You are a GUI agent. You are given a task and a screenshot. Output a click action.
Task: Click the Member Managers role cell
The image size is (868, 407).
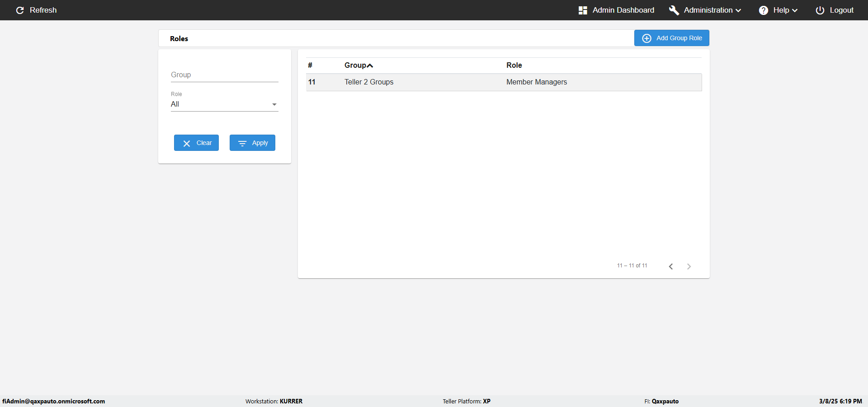click(x=537, y=82)
